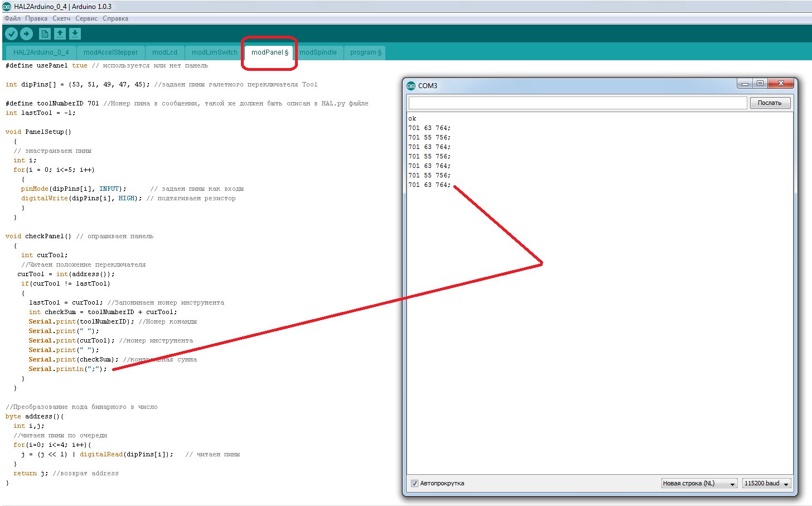Open the Скетч menu
The image size is (812, 506).
[61, 18]
